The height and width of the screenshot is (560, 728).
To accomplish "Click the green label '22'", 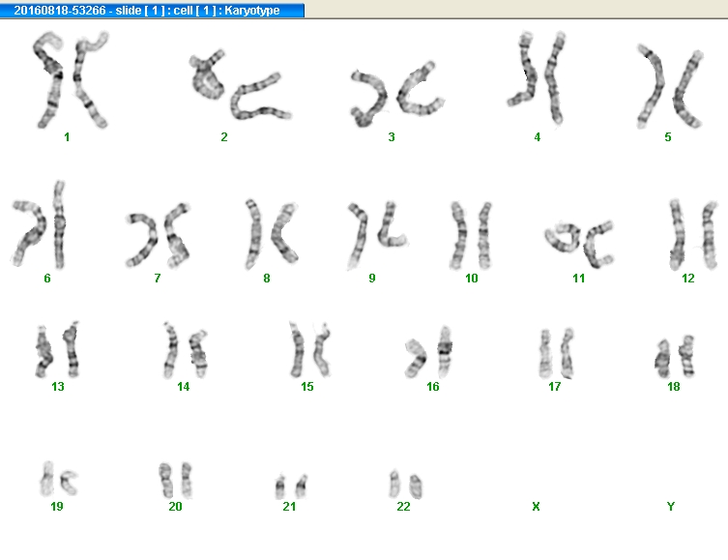I will (403, 506).
